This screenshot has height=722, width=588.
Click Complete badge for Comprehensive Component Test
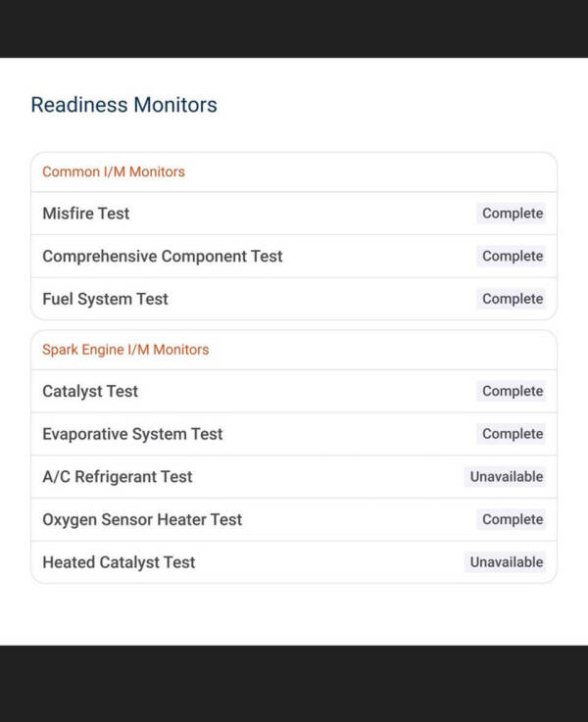[x=512, y=256]
